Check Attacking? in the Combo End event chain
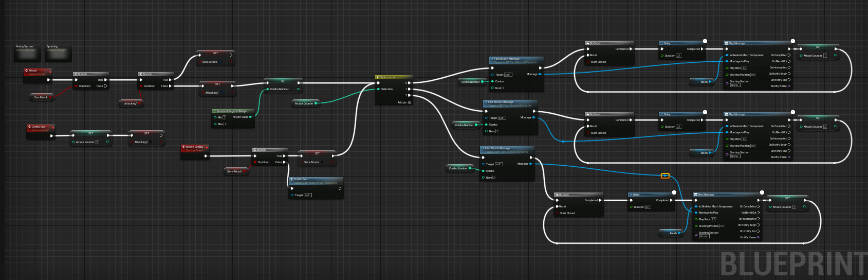This screenshot has width=868, height=280. 151,142
